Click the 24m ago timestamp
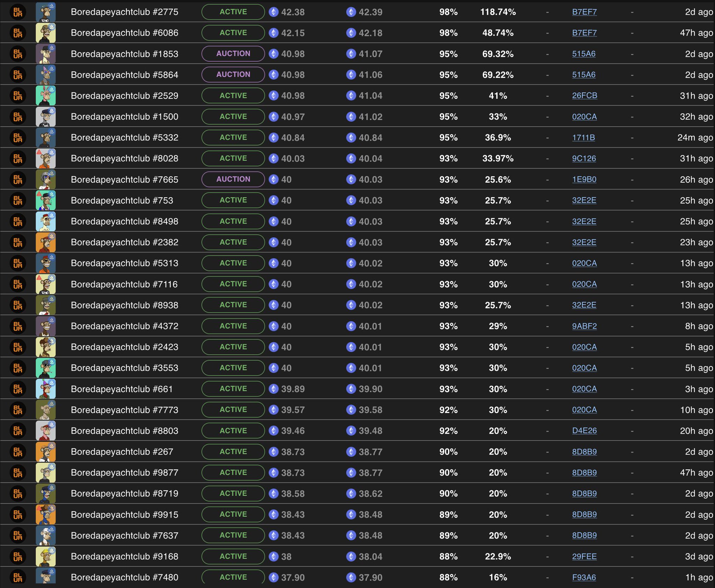Screen dimensions: 715x588 (695, 138)
